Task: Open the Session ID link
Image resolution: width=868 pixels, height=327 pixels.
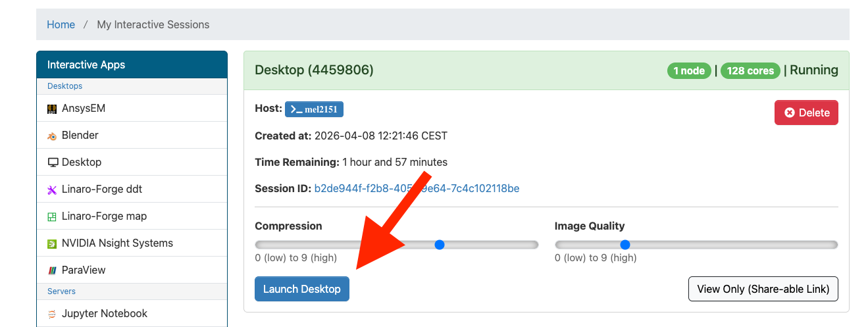Action: (417, 188)
